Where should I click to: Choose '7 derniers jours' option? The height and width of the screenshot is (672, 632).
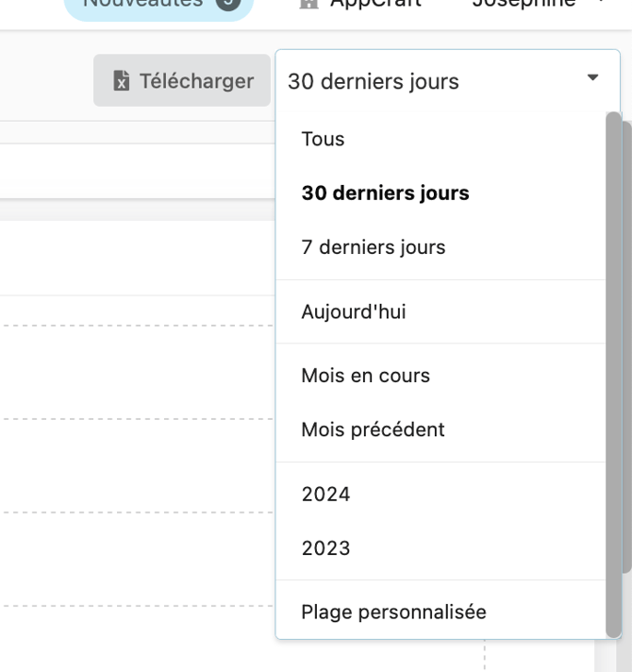coord(373,248)
